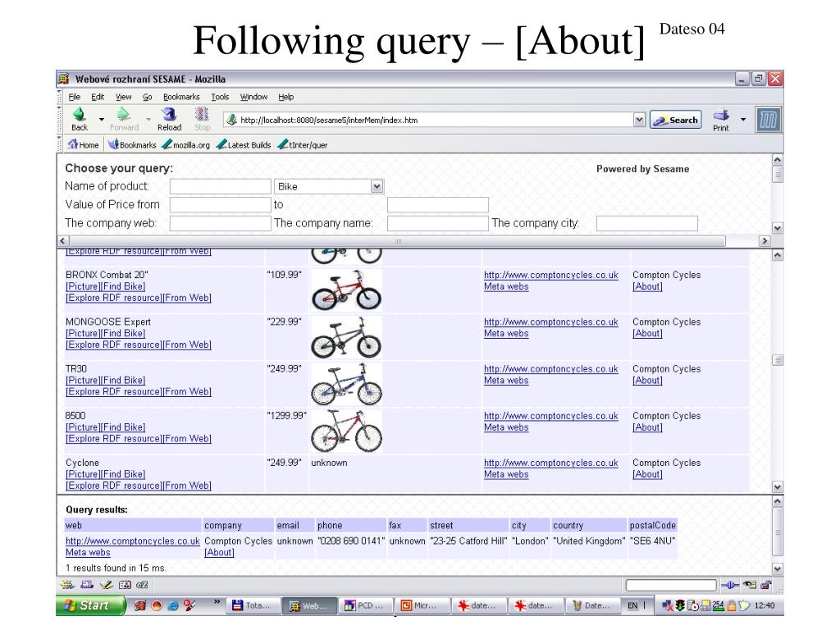Viewport: 840px width, 630px height.
Task: Open the Print button dropdown arrow
Action: tap(743, 119)
